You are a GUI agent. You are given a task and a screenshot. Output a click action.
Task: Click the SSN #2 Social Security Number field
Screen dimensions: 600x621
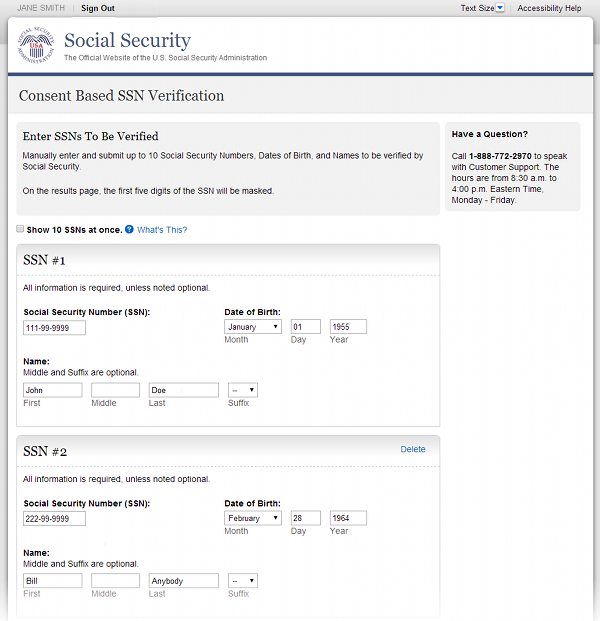point(54,518)
